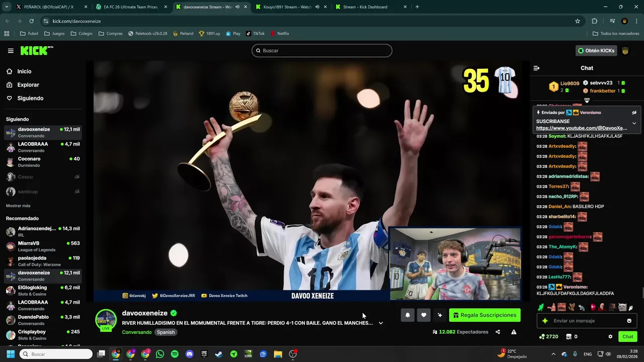Screen dimensions: 644x362
Task: Click the KICK logo
Action: 36,51
